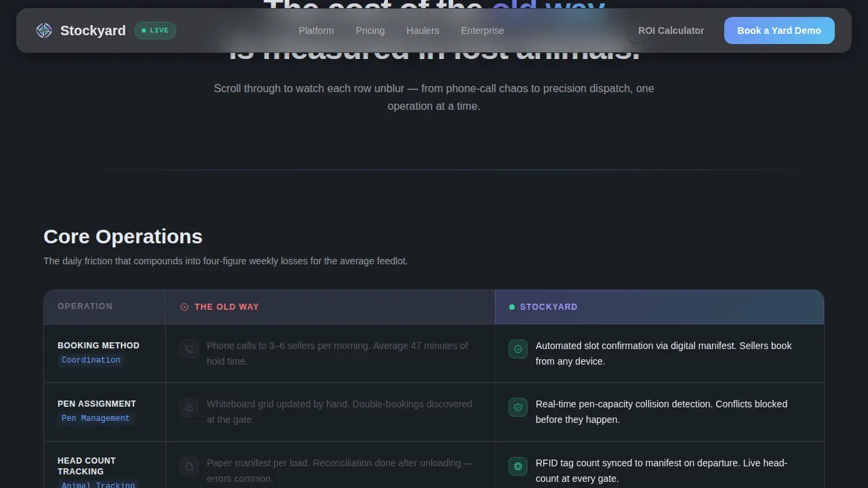Click the 'daily friction that compounds' subtitle

(x=226, y=261)
